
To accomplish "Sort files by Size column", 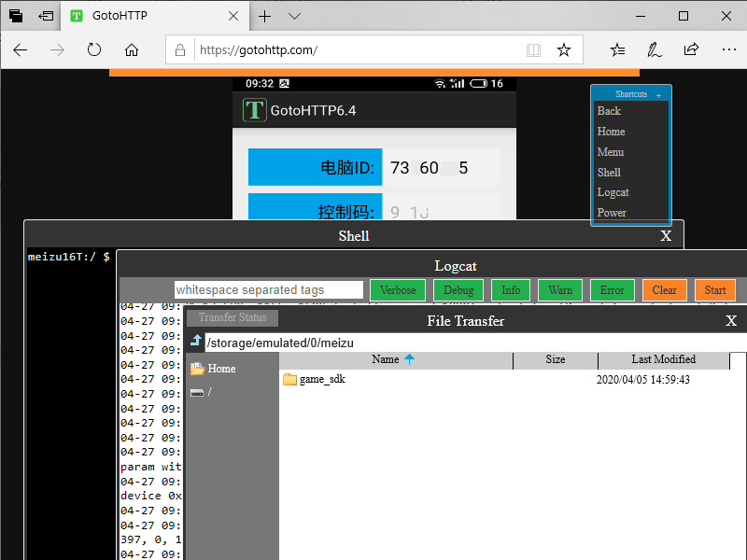I will click(556, 359).
